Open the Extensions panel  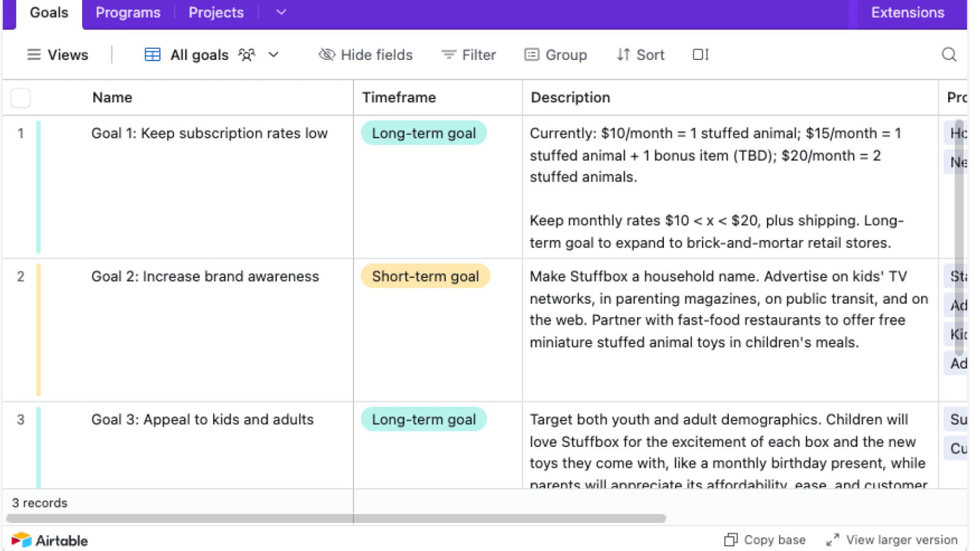click(x=908, y=13)
